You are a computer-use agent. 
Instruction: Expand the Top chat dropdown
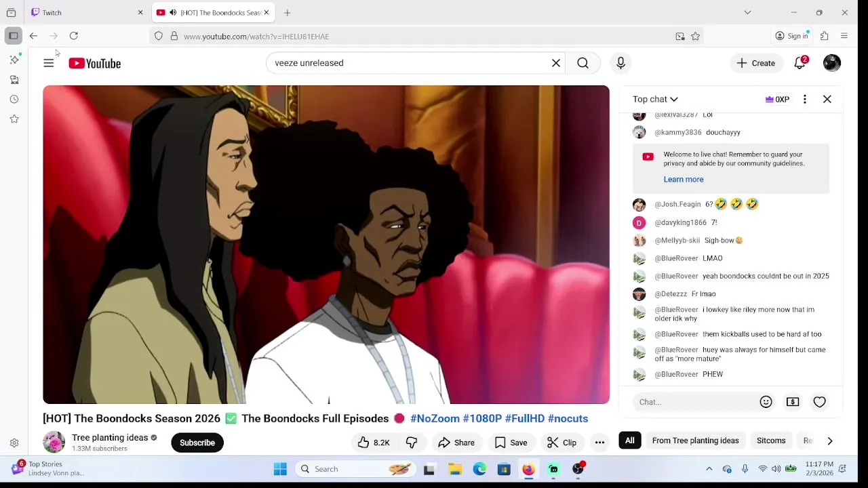pyautogui.click(x=655, y=99)
